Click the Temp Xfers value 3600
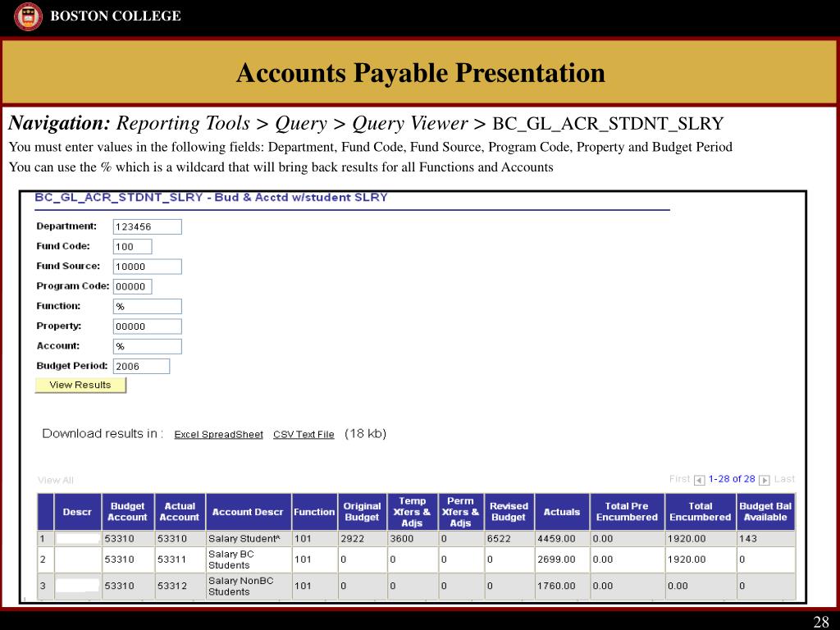 point(402,539)
